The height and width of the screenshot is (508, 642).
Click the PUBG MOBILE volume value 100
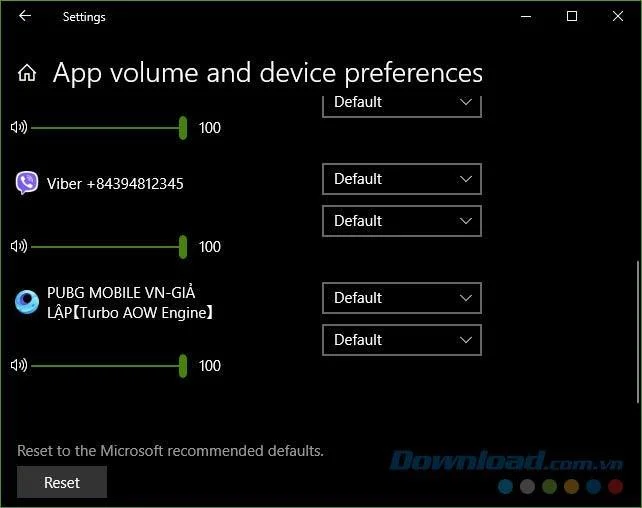tap(210, 366)
